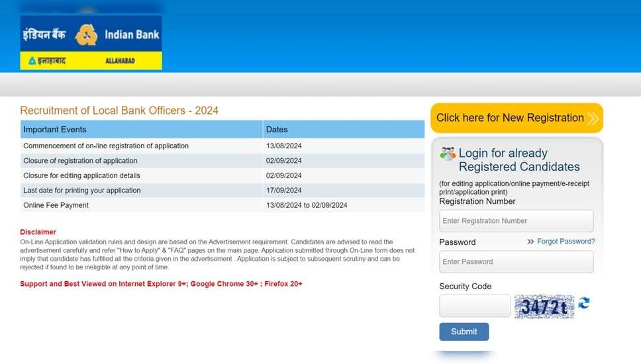Click into the Enter Password field

[x=516, y=262]
